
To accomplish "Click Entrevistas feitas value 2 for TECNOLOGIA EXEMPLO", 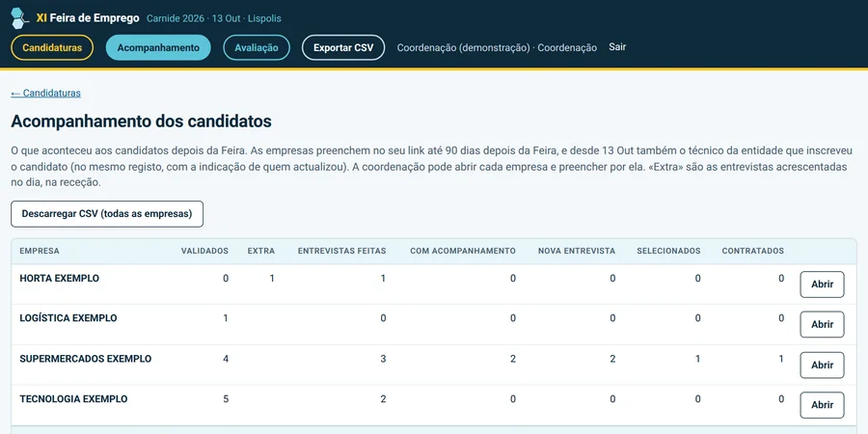I will [x=383, y=399].
